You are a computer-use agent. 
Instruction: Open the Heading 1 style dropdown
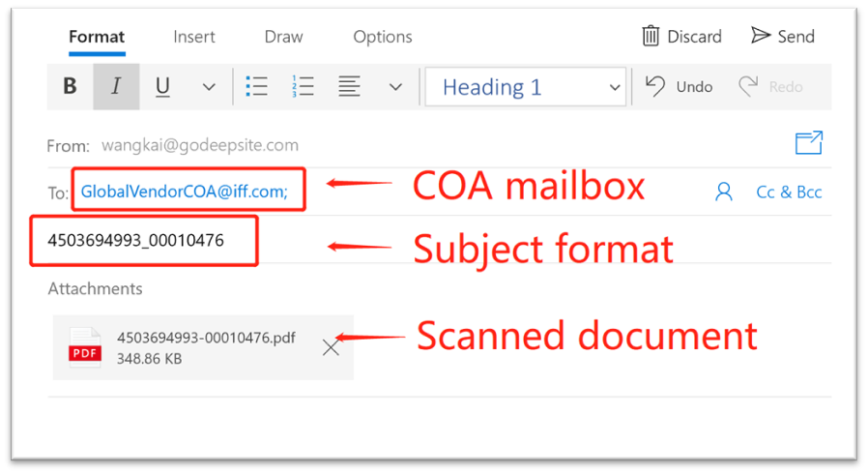click(x=525, y=87)
